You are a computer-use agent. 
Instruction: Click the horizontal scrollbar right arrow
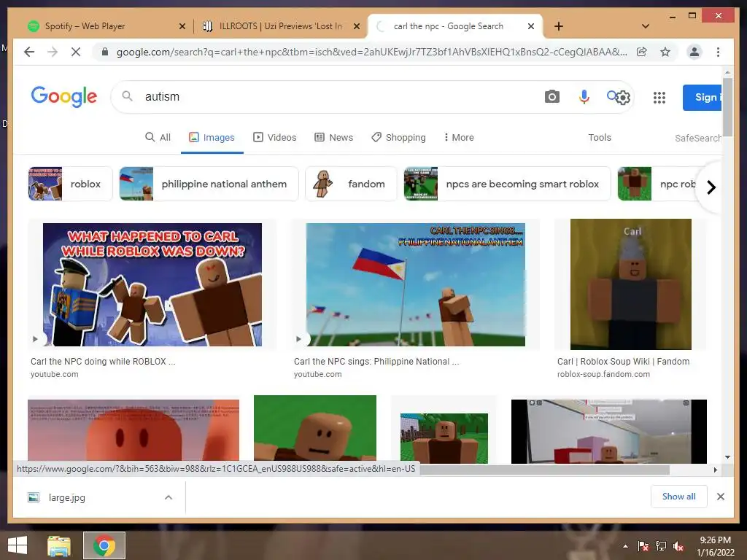[715, 470]
